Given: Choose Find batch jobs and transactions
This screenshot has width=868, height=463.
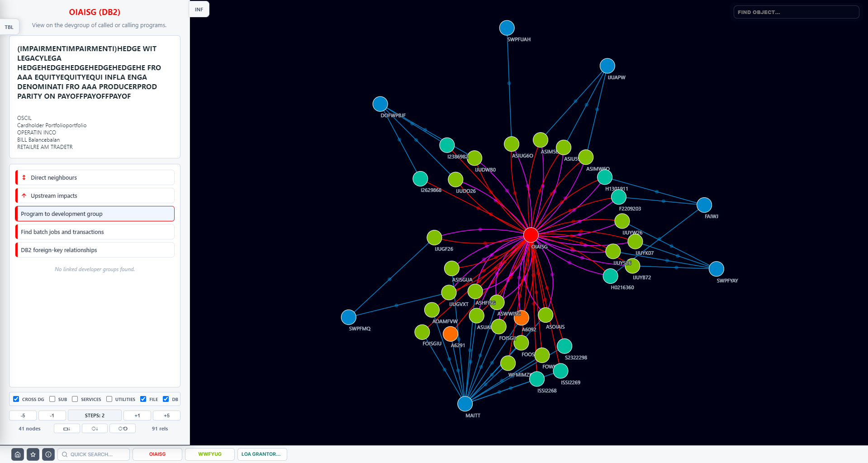Looking at the screenshot, I should pos(95,232).
